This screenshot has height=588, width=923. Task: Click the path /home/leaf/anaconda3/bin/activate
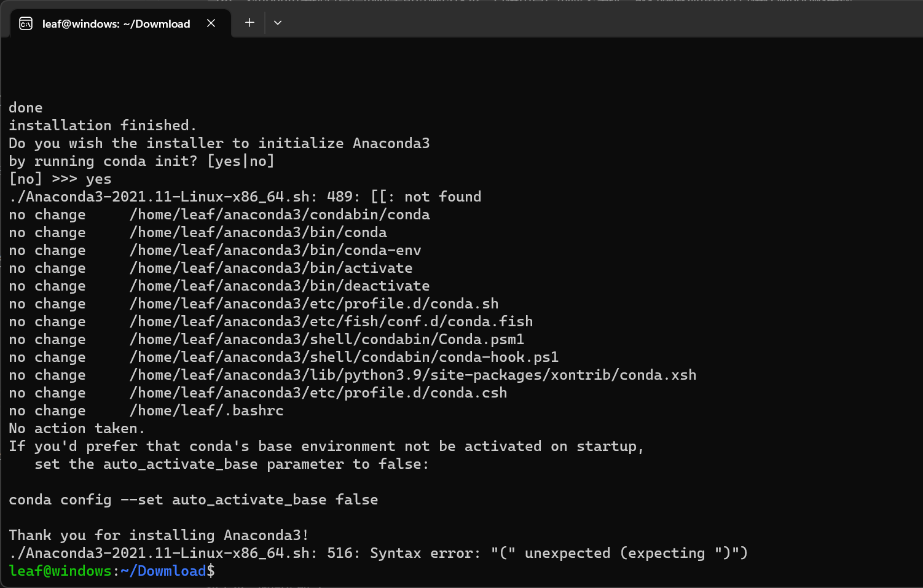[271, 268]
